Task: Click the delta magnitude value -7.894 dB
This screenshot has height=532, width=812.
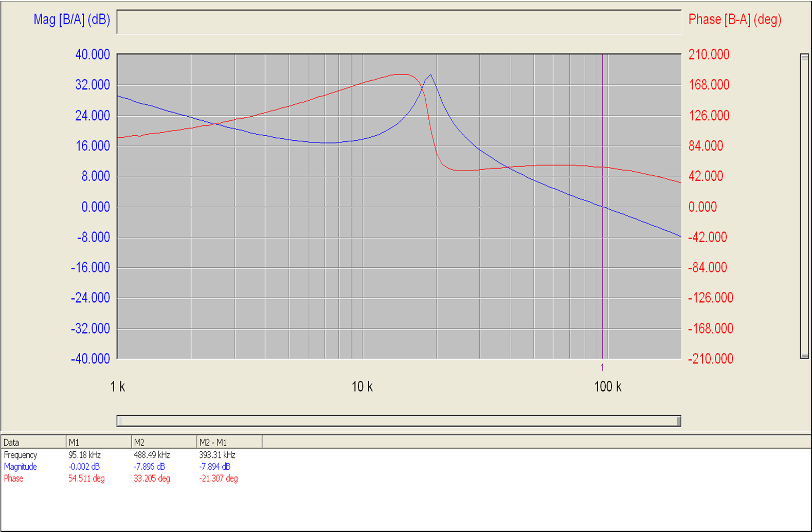Action: pyautogui.click(x=215, y=467)
